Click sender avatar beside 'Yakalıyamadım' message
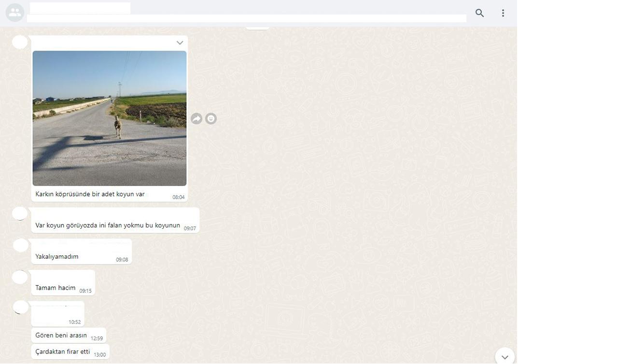This screenshot has height=364, width=618. tap(20, 245)
